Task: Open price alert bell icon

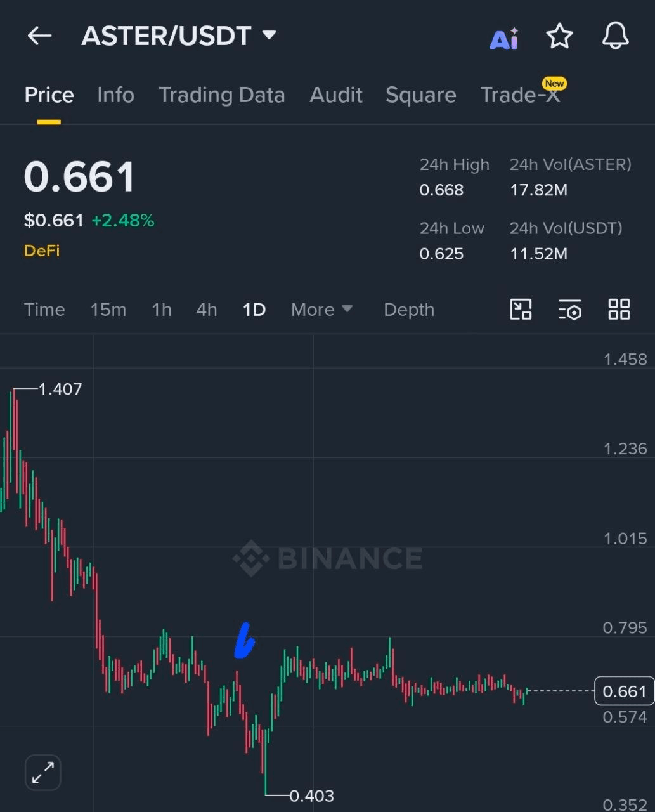Action: (615, 36)
